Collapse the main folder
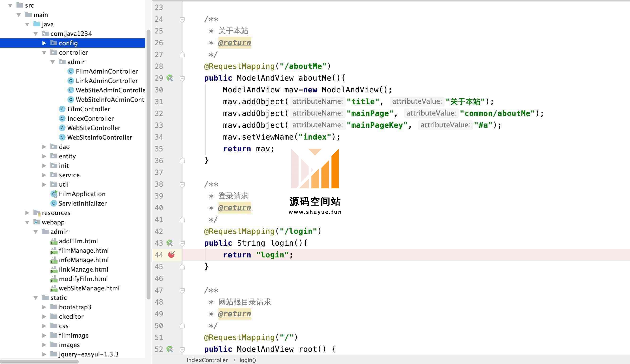 [x=19, y=15]
